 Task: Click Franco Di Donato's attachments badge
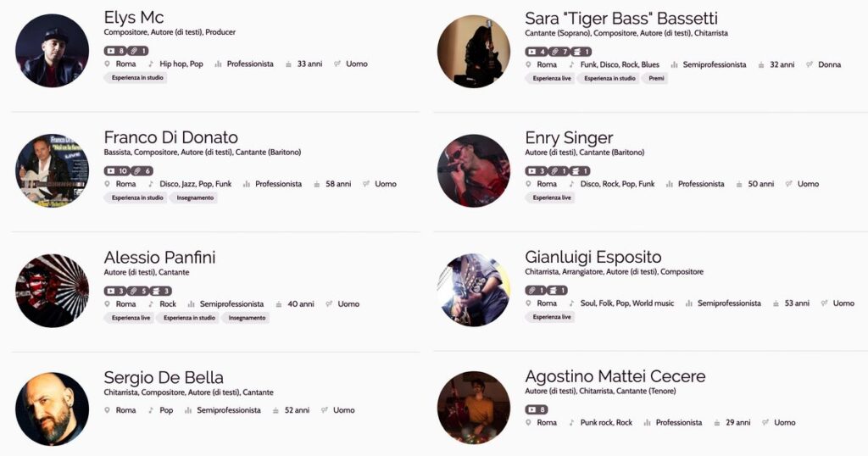click(x=142, y=171)
